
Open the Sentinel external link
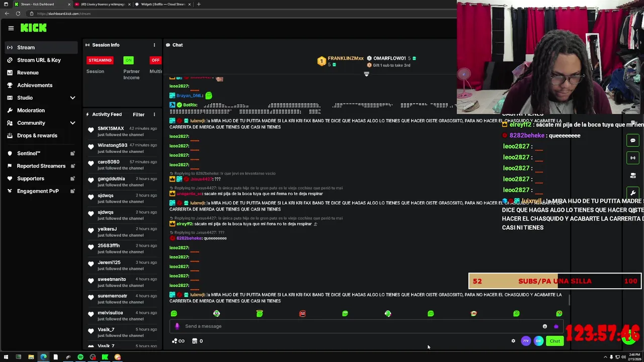[x=41, y=153]
